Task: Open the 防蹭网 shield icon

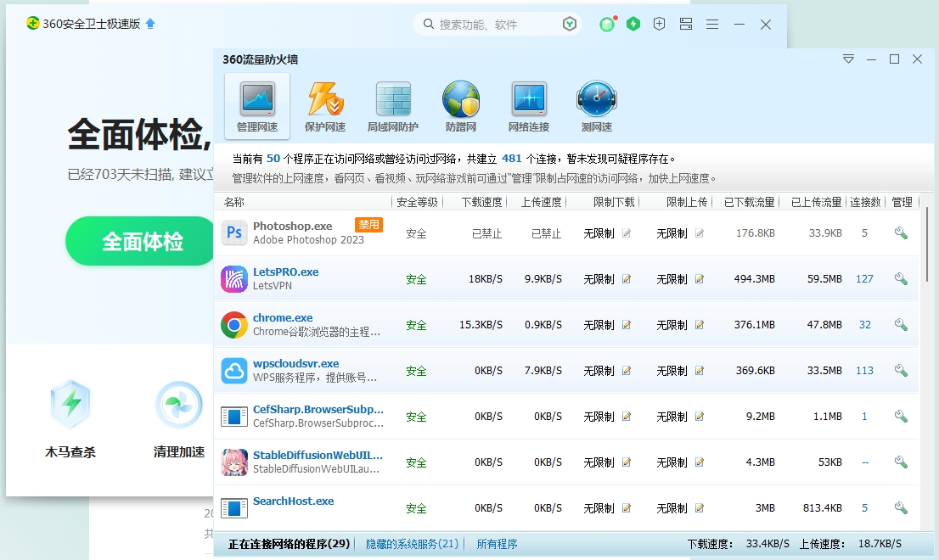Action: [x=460, y=104]
